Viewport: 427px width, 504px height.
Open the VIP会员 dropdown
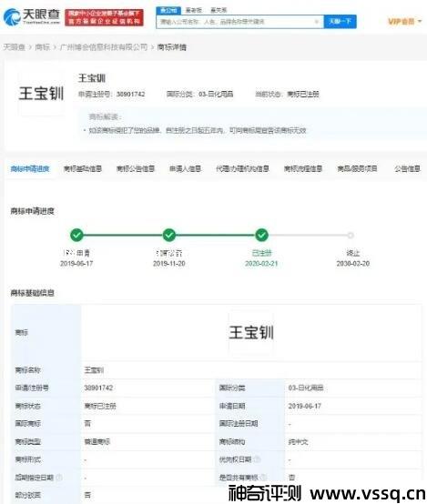pos(404,22)
